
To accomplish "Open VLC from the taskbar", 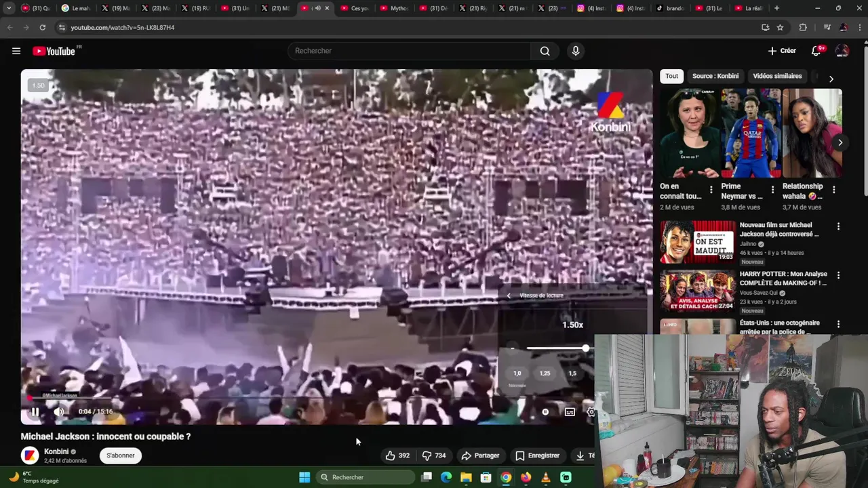I will tap(546, 477).
